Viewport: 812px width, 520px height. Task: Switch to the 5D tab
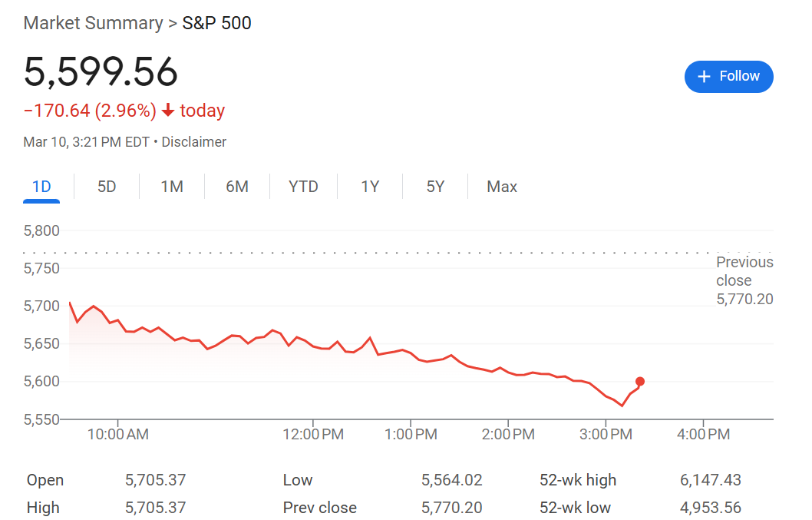(107, 187)
